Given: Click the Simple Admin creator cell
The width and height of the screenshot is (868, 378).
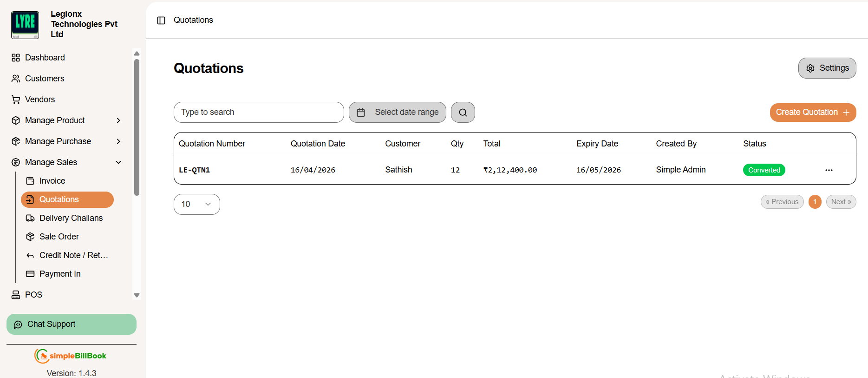Looking at the screenshot, I should (x=681, y=170).
